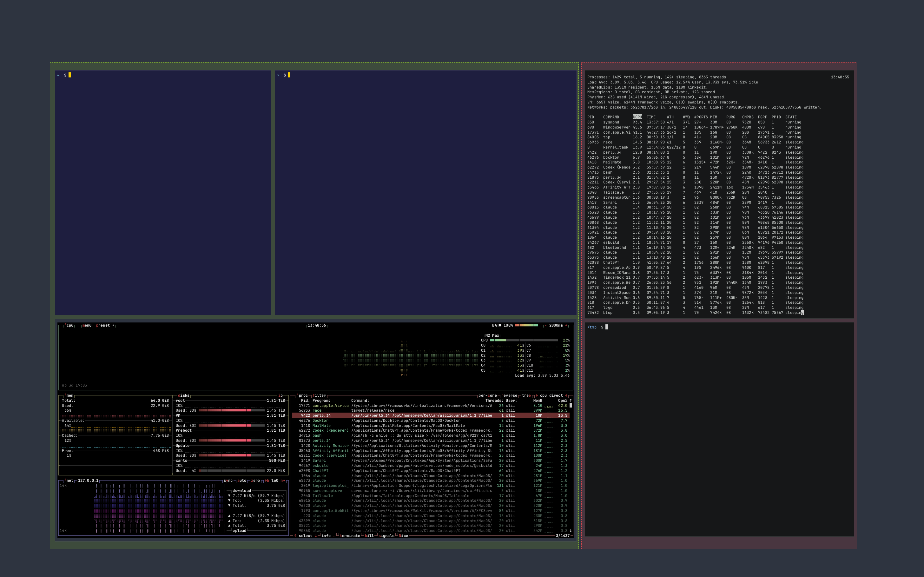Screen dimensions: 924x577
Task: Click 'n>' next network interface arrow
Action: 283,481
